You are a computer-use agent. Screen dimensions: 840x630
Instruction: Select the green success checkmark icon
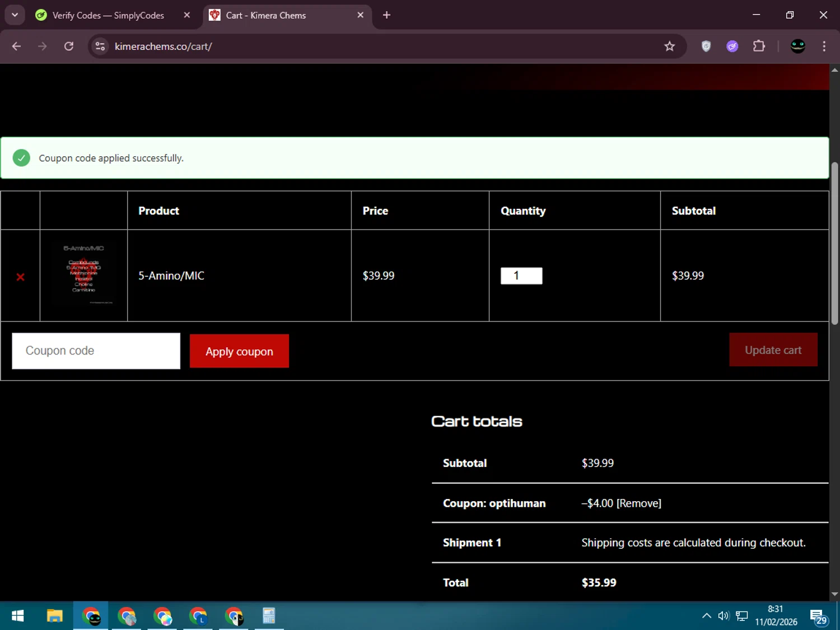point(21,158)
